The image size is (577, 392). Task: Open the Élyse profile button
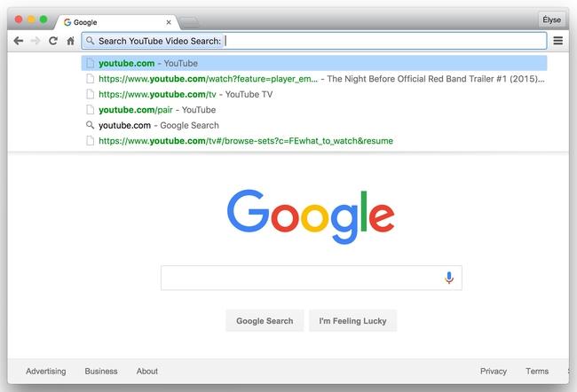[x=551, y=20]
